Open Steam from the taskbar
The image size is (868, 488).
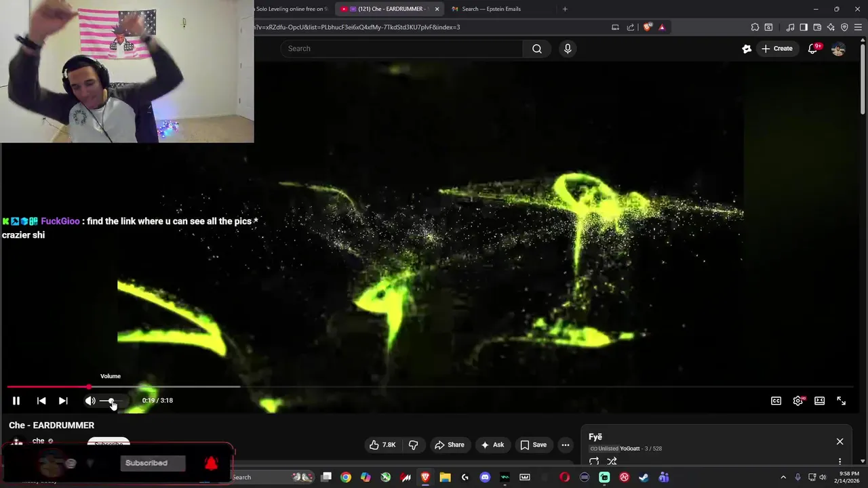pyautogui.click(x=644, y=477)
